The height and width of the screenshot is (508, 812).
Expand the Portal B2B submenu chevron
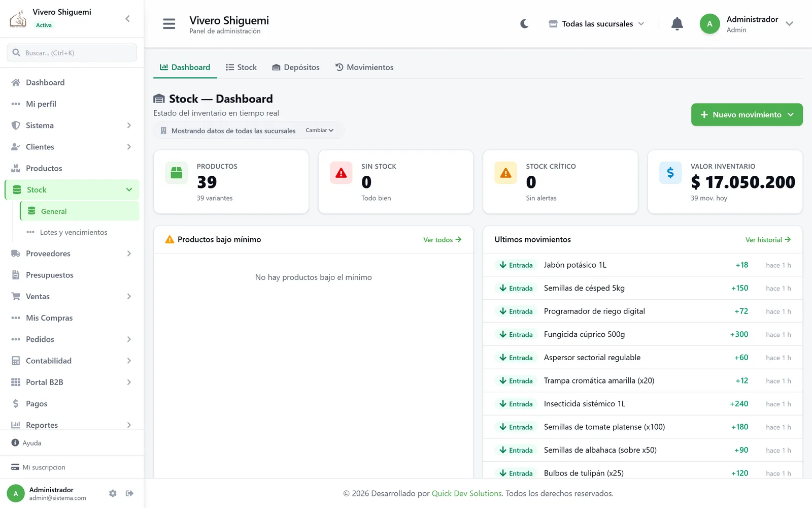[129, 382]
